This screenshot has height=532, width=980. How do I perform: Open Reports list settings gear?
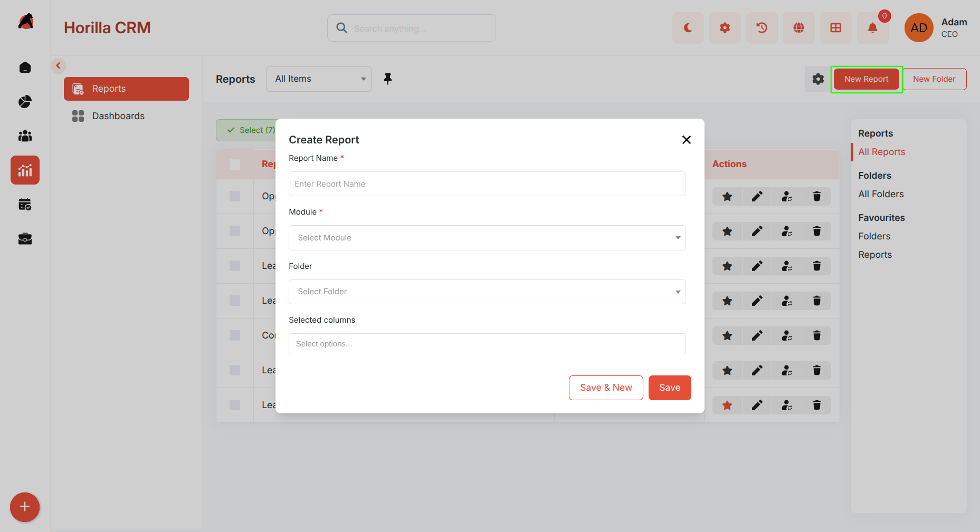[818, 79]
